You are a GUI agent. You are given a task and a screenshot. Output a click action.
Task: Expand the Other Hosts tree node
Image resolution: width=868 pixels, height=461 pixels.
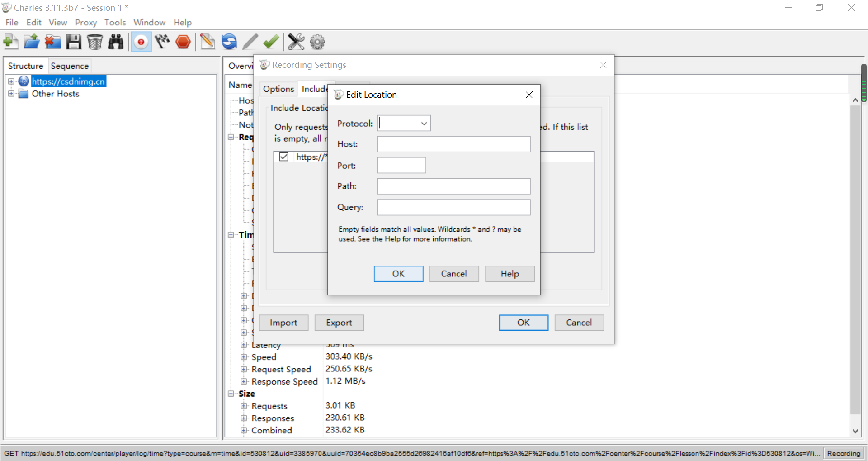pos(11,94)
